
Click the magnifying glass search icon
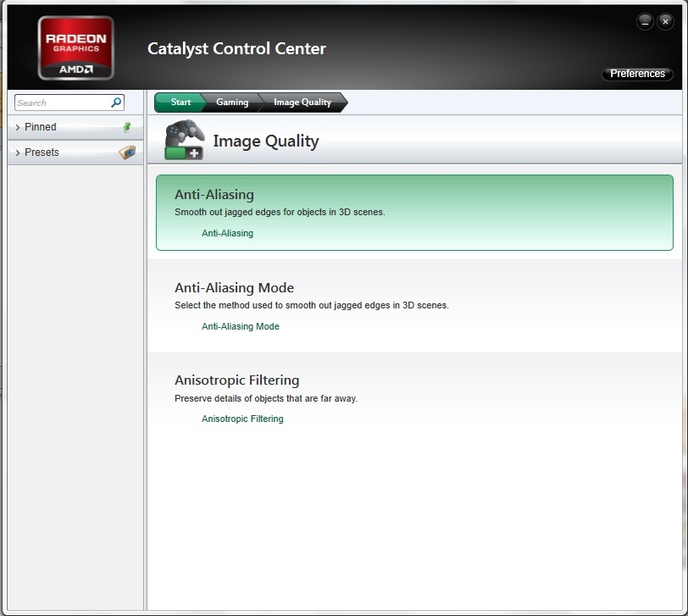(116, 103)
